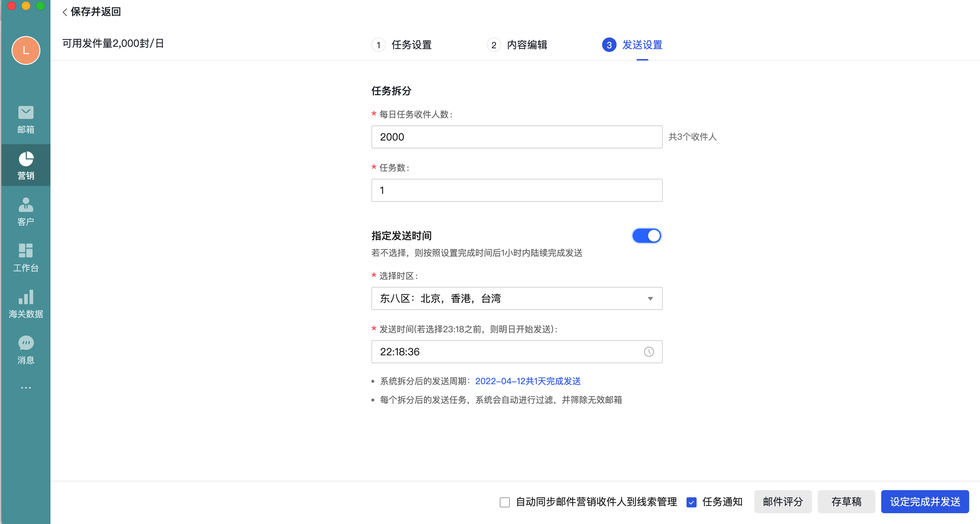This screenshot has width=980, height=524.
Task: Open the 邮件评分 email scoring tool
Action: (782, 502)
